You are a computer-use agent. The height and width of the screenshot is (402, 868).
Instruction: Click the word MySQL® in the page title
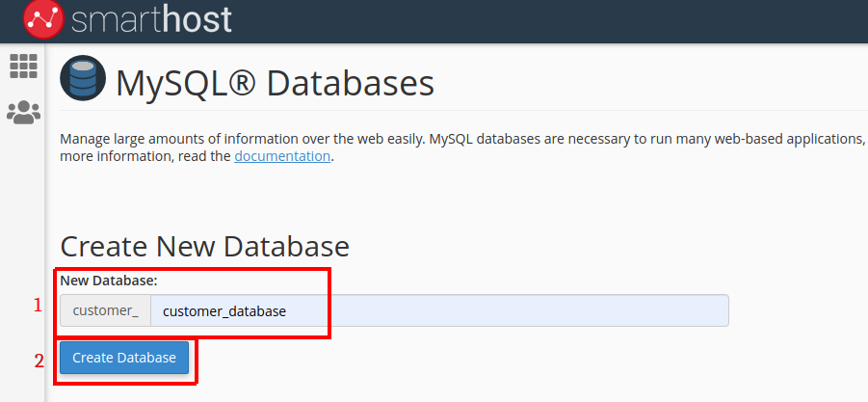click(x=185, y=84)
